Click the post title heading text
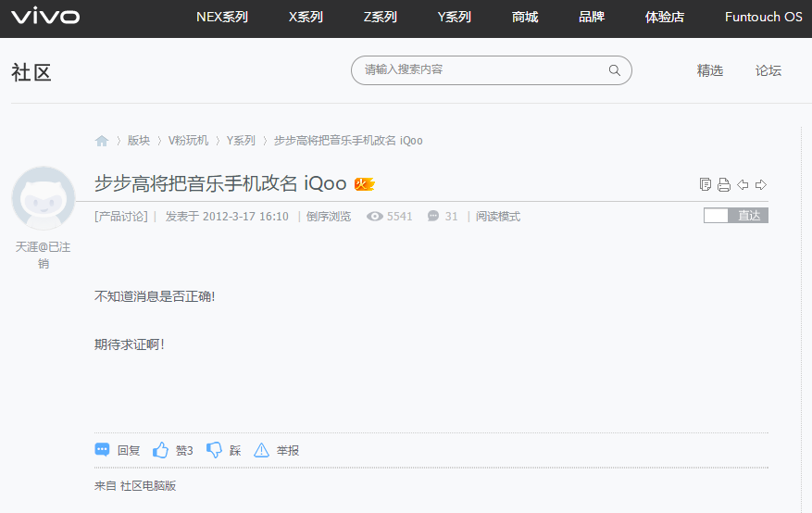Screen dimensions: 812x513 click(220, 183)
